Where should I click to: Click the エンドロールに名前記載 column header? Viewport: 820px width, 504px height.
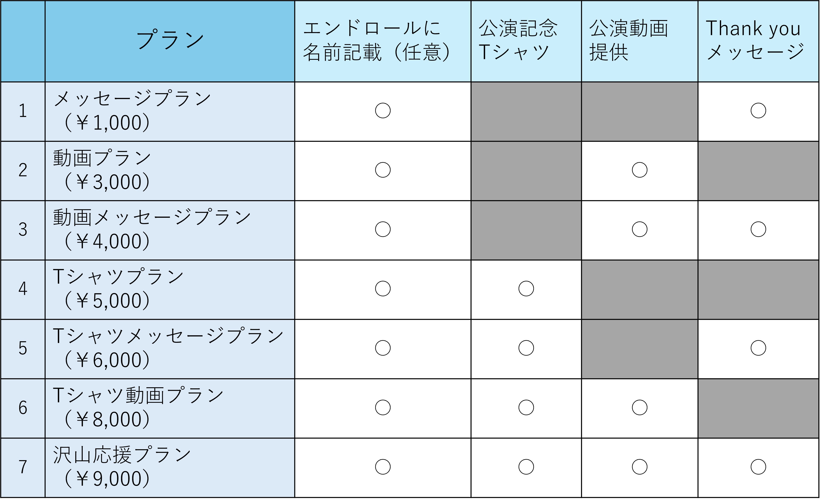[383, 41]
